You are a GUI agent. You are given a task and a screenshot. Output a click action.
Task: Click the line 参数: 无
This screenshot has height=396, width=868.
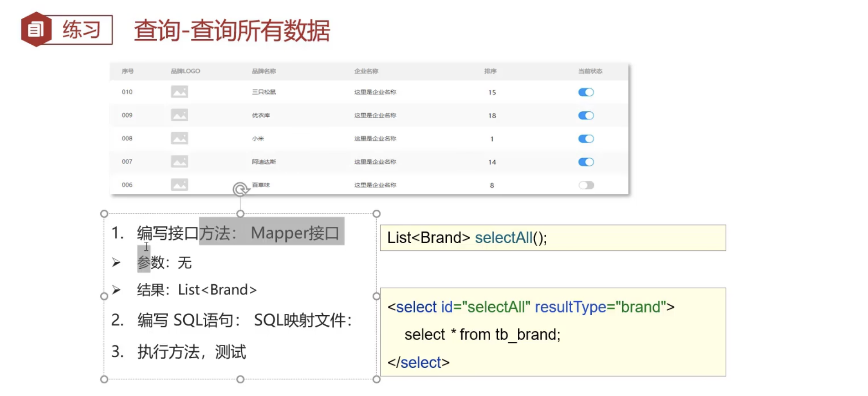click(x=165, y=262)
